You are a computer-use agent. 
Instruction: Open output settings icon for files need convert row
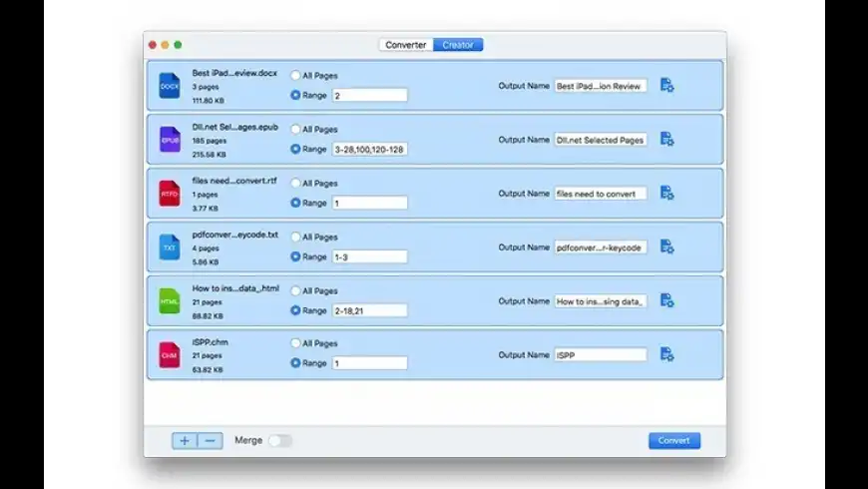667,193
